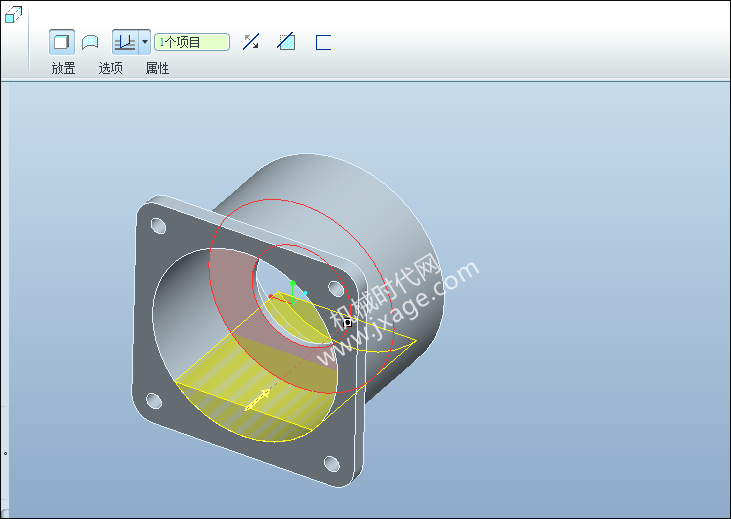Select the solid extrude button
Image resolution: width=731 pixels, height=519 pixels.
click(x=62, y=42)
